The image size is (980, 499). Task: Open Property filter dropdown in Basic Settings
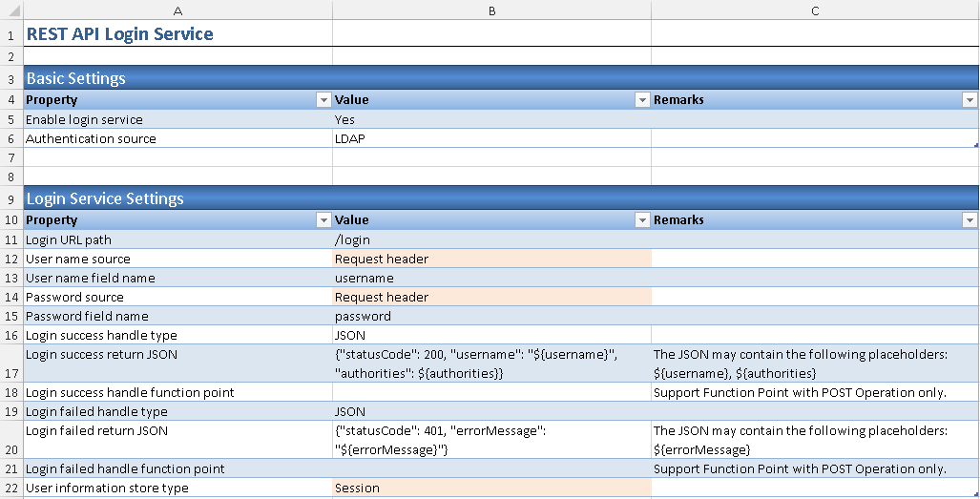[322, 100]
